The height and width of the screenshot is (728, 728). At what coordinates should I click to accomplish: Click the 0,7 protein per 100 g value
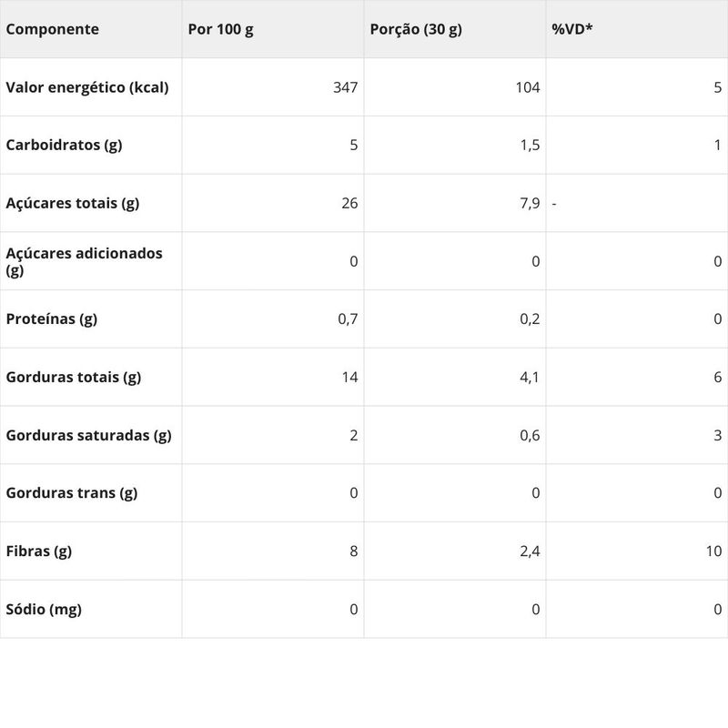tap(349, 318)
